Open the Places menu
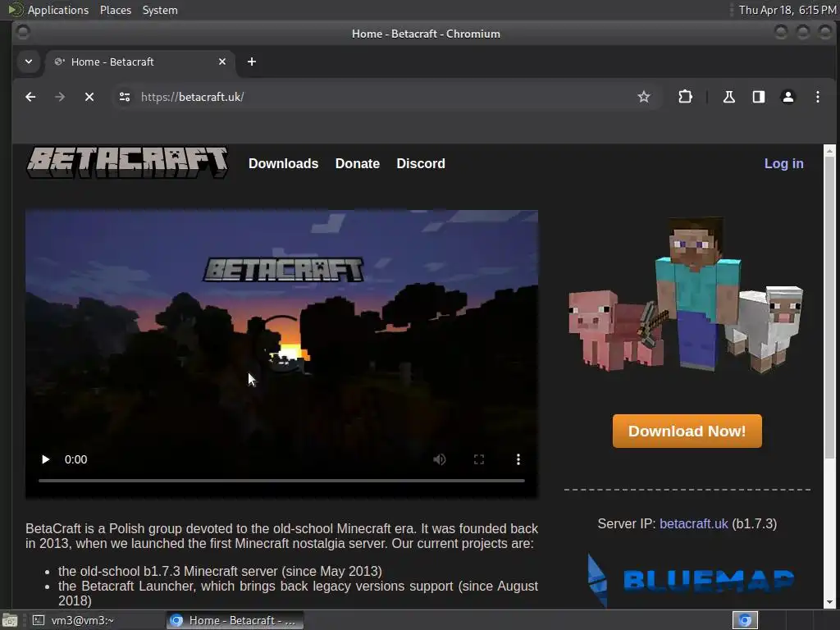The height and width of the screenshot is (630, 840). coord(115,10)
